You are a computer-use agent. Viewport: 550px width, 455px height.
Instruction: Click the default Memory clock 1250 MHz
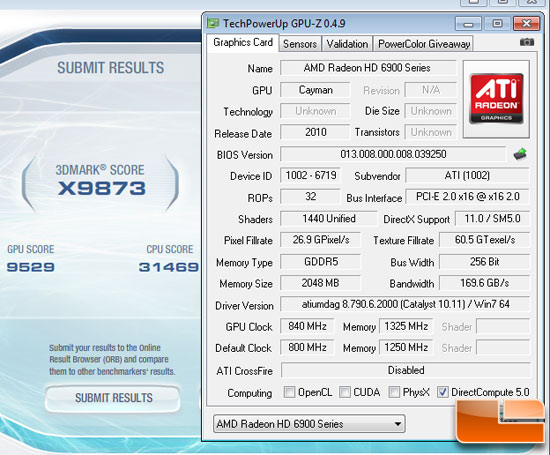pyautogui.click(x=406, y=347)
